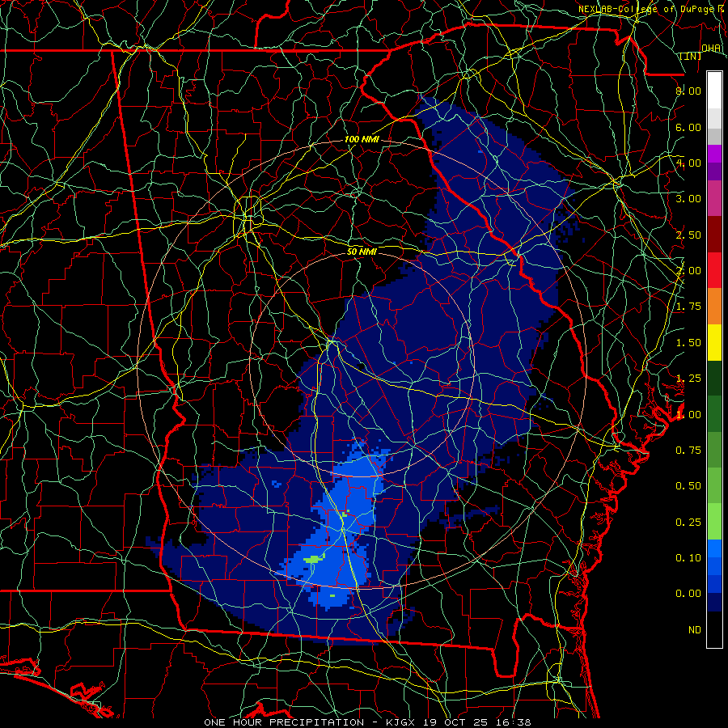This screenshot has height=728, width=728.
Task: Select the OHA product label
Action: coord(711,49)
